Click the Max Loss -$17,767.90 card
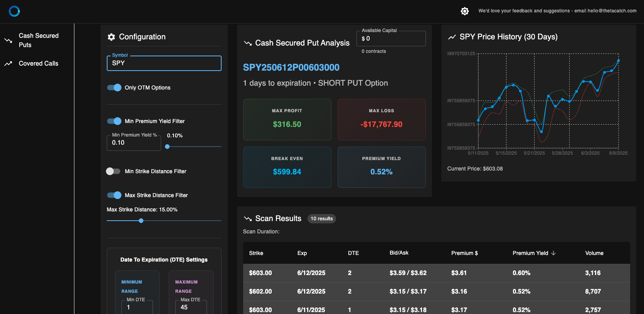Screen dimensions: 644x314 coord(382,120)
